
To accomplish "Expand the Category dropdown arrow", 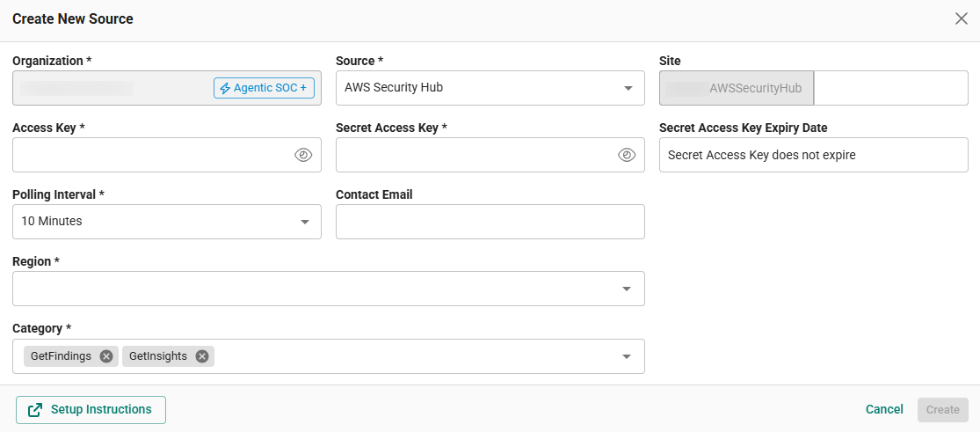I will (627, 356).
